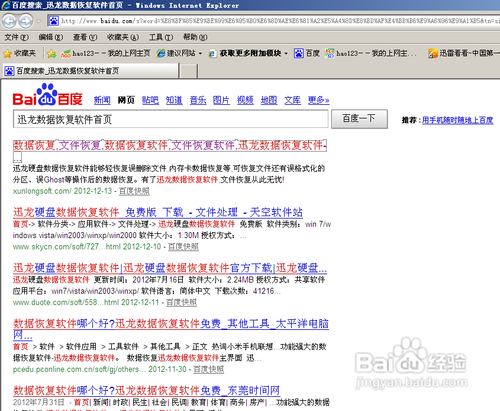
Task: Switch to 图片 search category
Action: click(221, 100)
